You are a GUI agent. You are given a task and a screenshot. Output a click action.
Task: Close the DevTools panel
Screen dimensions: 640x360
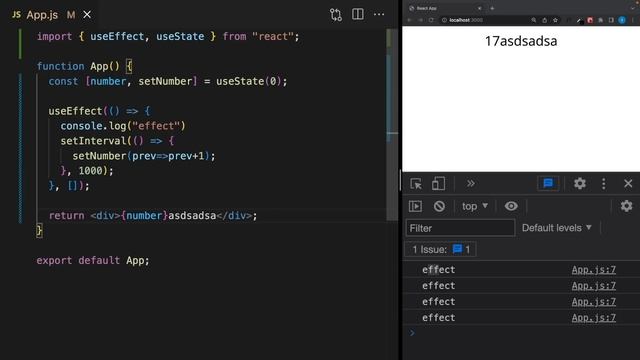[x=628, y=184]
